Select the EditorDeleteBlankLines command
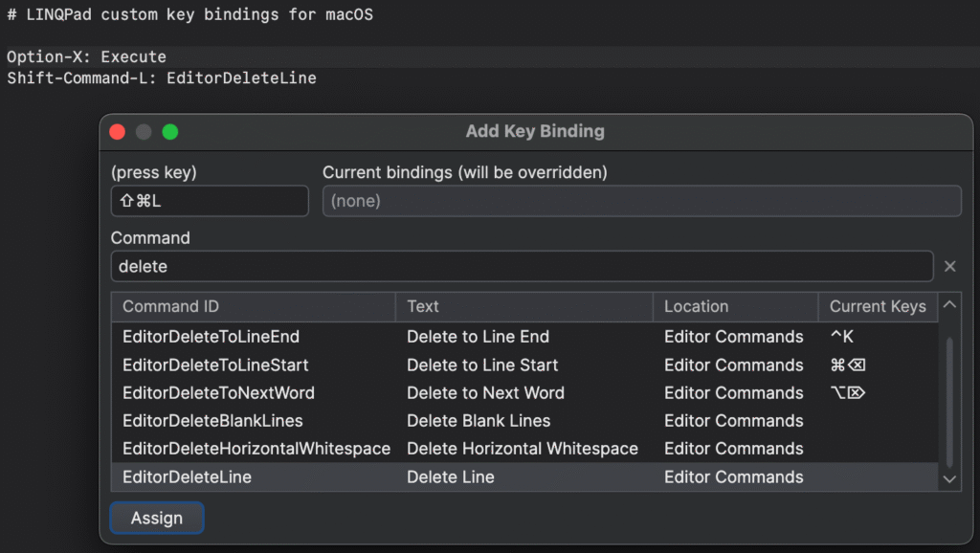This screenshot has height=553, width=980. point(212,421)
